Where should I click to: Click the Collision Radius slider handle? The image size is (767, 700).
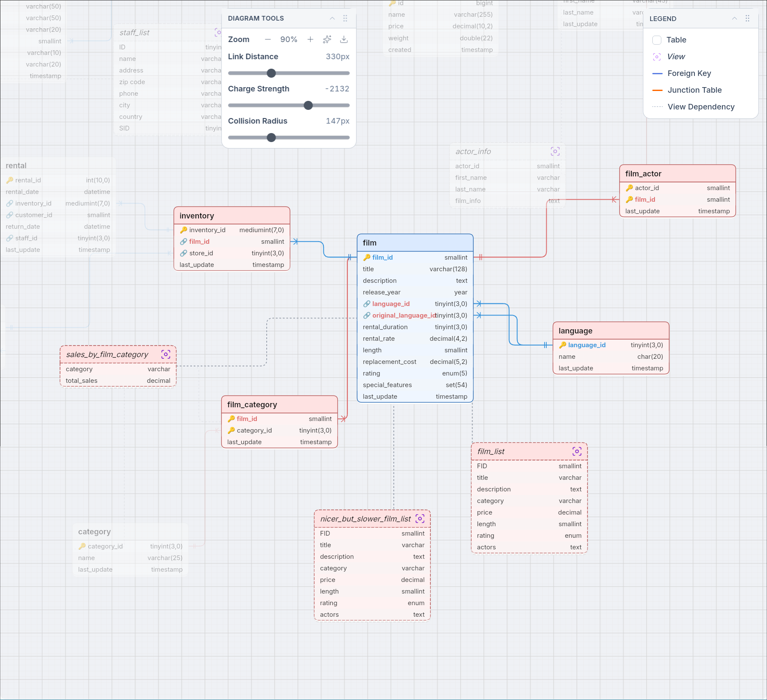[x=271, y=138]
